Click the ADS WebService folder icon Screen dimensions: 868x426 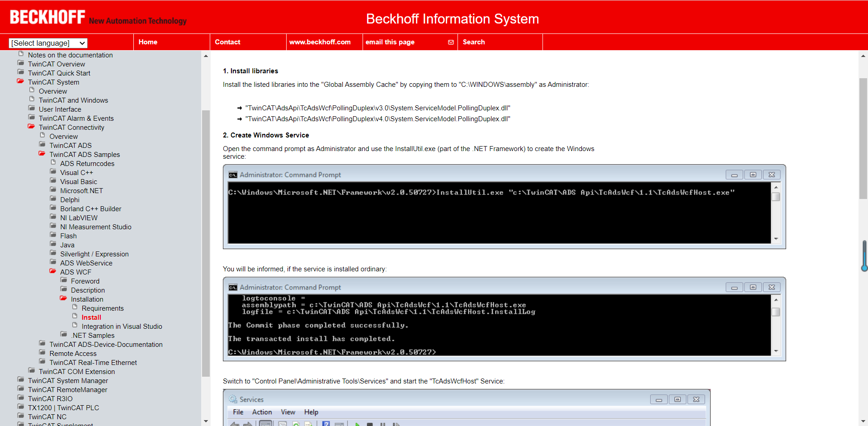click(53, 262)
